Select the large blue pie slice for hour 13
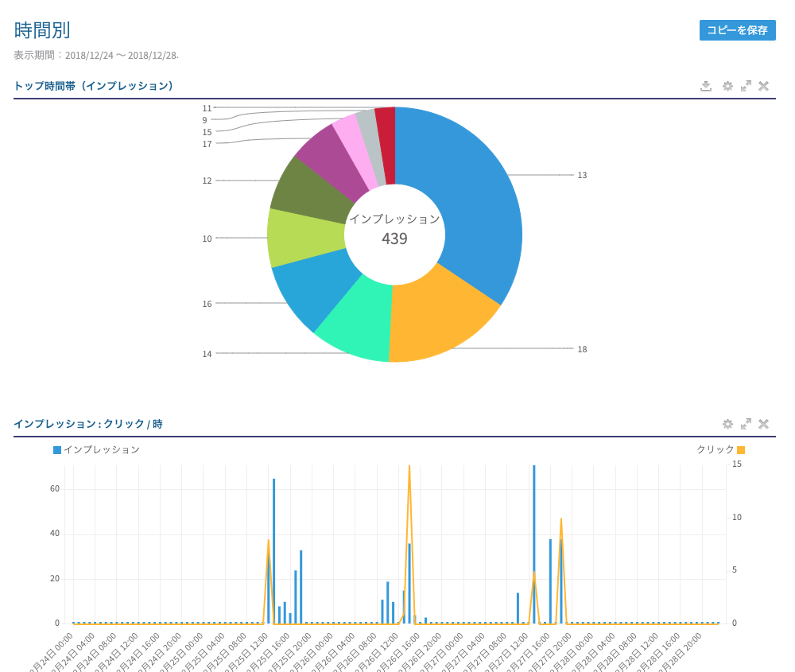Image resolution: width=795 pixels, height=672 pixels. point(469,199)
